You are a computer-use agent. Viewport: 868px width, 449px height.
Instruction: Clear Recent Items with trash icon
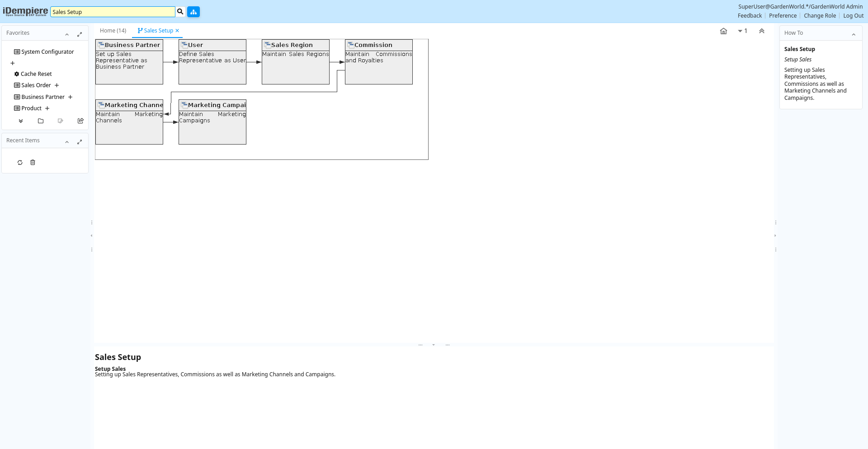tap(33, 163)
